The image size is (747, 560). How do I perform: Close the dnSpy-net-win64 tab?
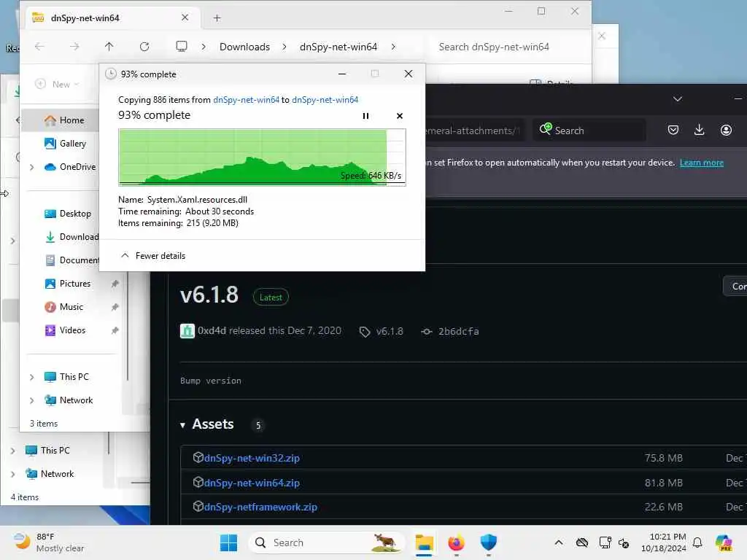pyautogui.click(x=185, y=17)
